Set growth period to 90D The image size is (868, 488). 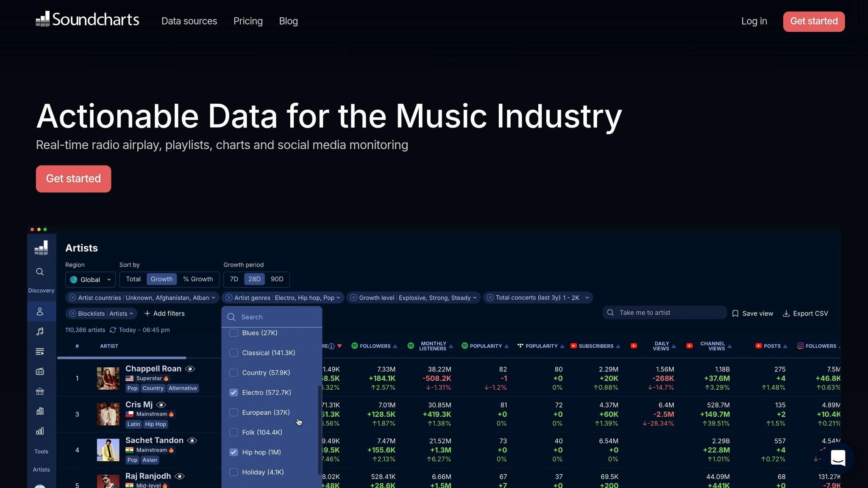277,279
